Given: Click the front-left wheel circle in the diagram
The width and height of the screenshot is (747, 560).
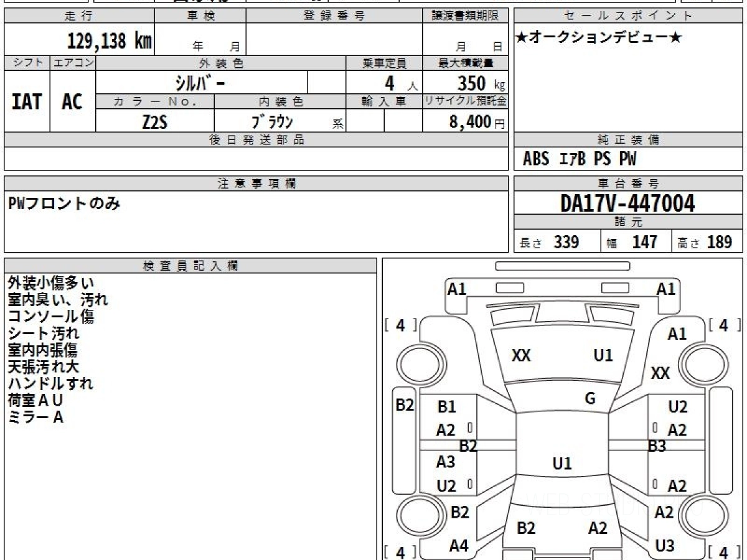Looking at the screenshot, I should tap(415, 362).
